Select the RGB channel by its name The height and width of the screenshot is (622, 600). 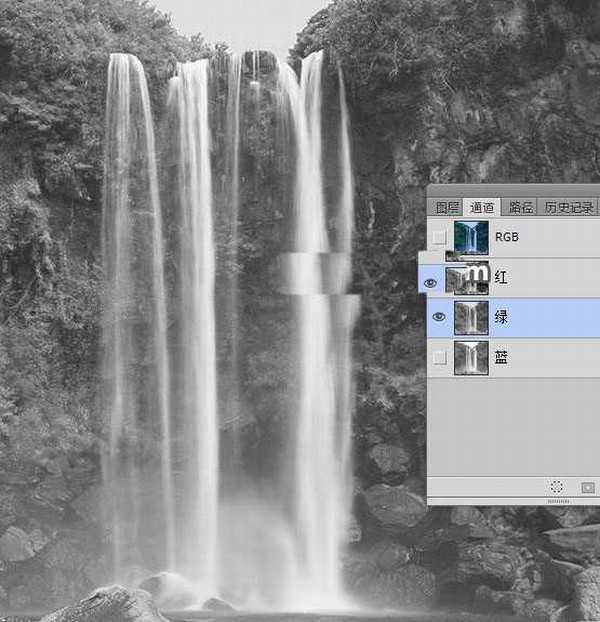pos(507,238)
